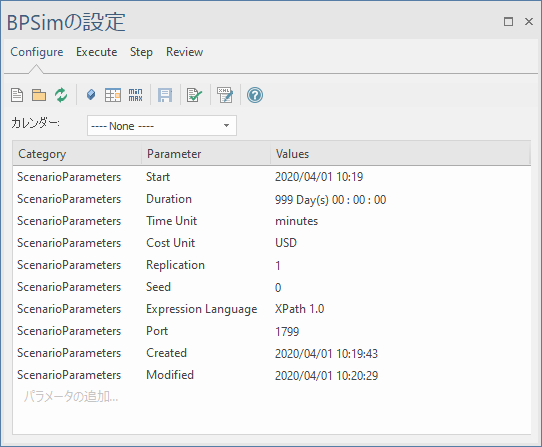Click the パラメータの追加... add row

tap(71, 397)
